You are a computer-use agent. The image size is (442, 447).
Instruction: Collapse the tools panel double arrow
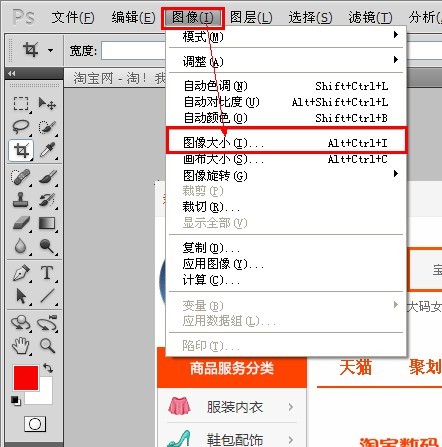(12, 73)
